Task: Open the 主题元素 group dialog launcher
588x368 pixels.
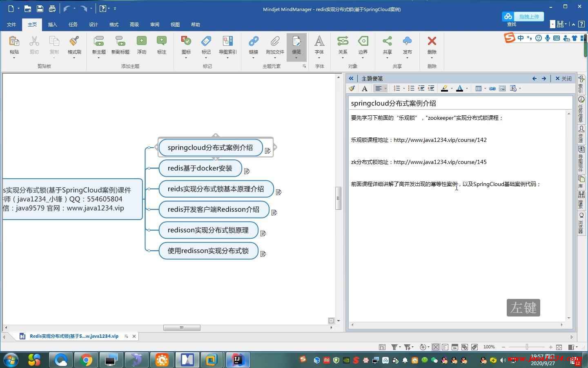Action: (x=304, y=66)
